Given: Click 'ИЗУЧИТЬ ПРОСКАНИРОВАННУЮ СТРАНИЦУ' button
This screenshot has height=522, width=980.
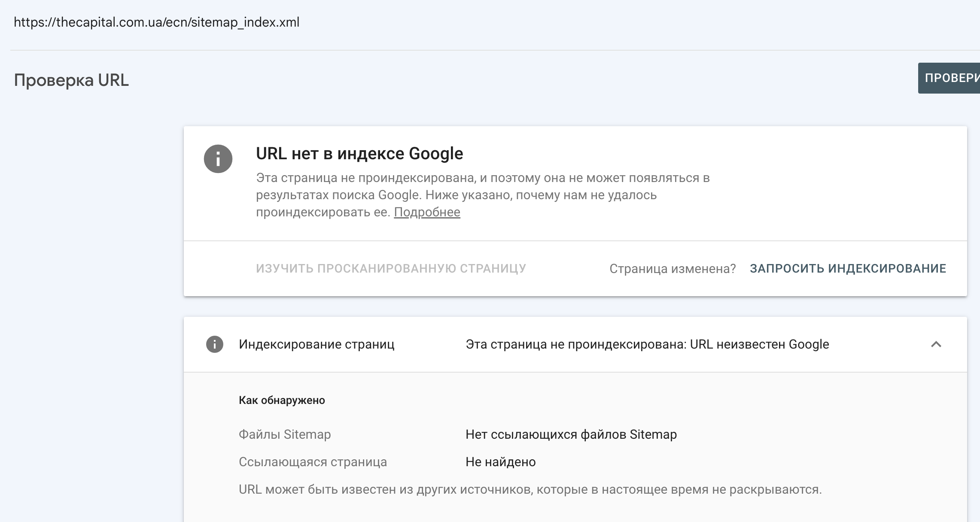Looking at the screenshot, I should point(391,268).
